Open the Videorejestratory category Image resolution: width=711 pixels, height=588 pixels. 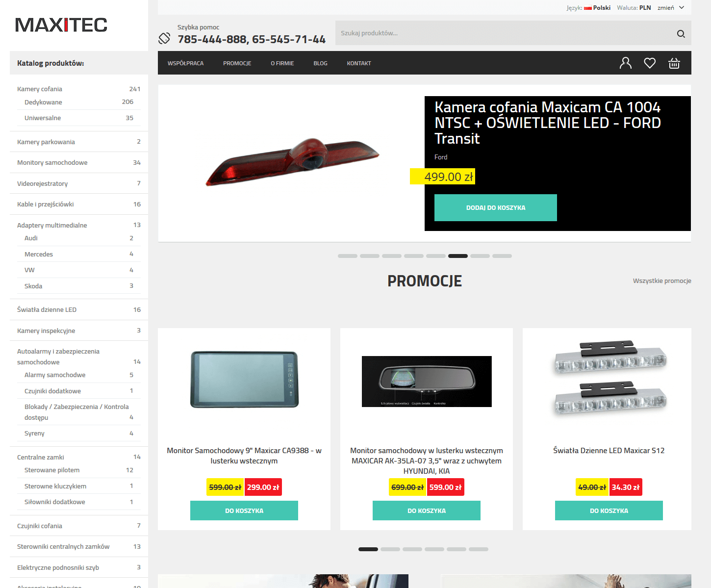coord(43,183)
